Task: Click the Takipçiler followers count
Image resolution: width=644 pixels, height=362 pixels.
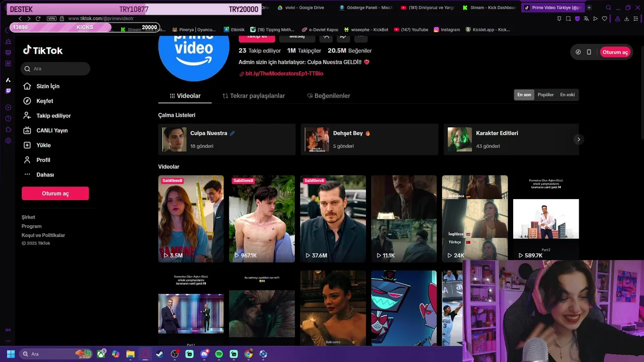Action: pos(304,51)
